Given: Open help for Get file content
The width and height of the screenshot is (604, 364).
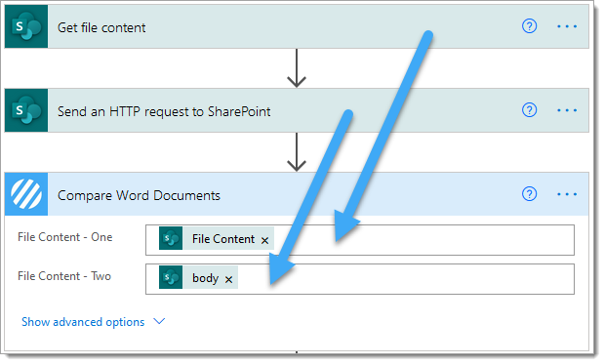Looking at the screenshot, I should (x=529, y=26).
